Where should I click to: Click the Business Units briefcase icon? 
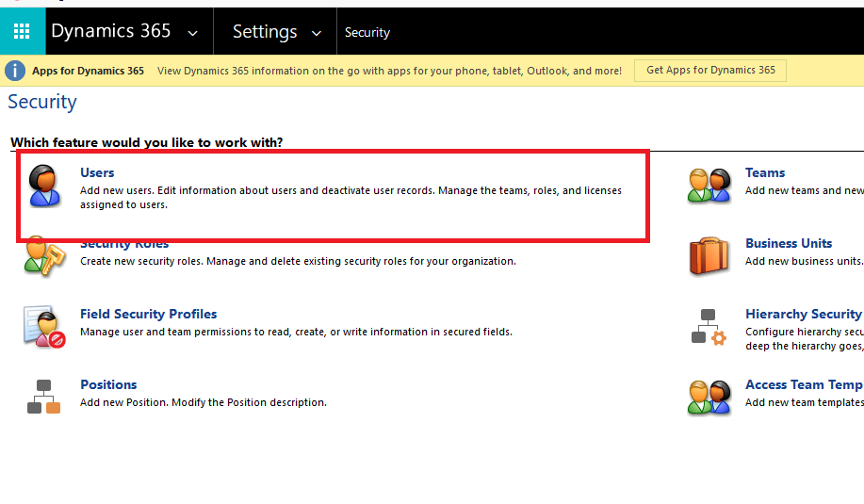point(709,255)
